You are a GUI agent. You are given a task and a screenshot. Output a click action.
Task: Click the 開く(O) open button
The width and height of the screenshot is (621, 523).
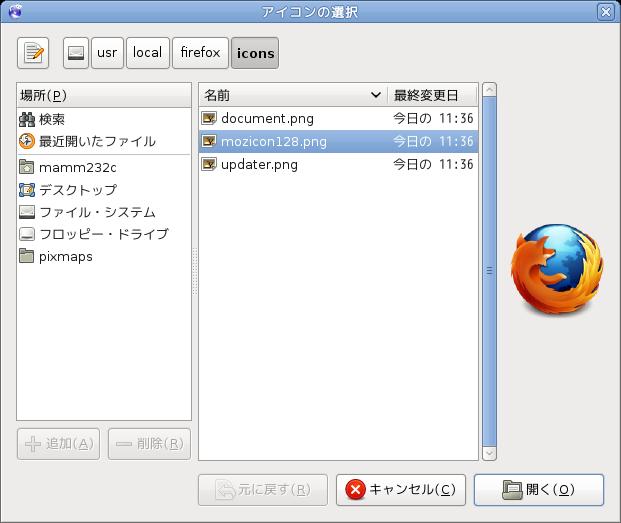click(x=539, y=490)
